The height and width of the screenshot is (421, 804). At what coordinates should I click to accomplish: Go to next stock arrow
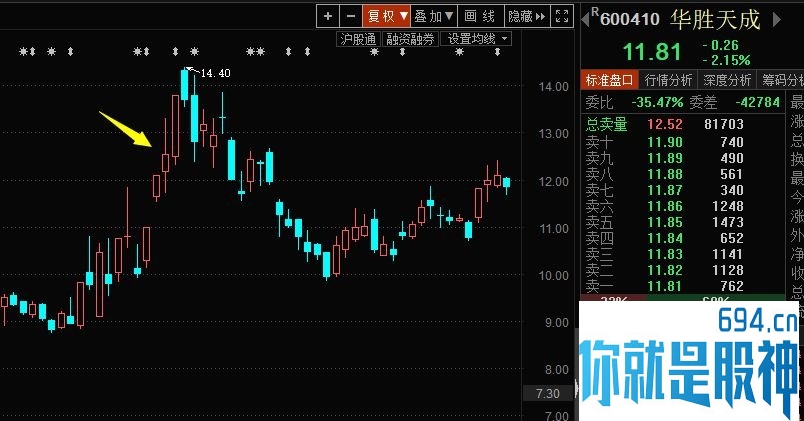777,20
